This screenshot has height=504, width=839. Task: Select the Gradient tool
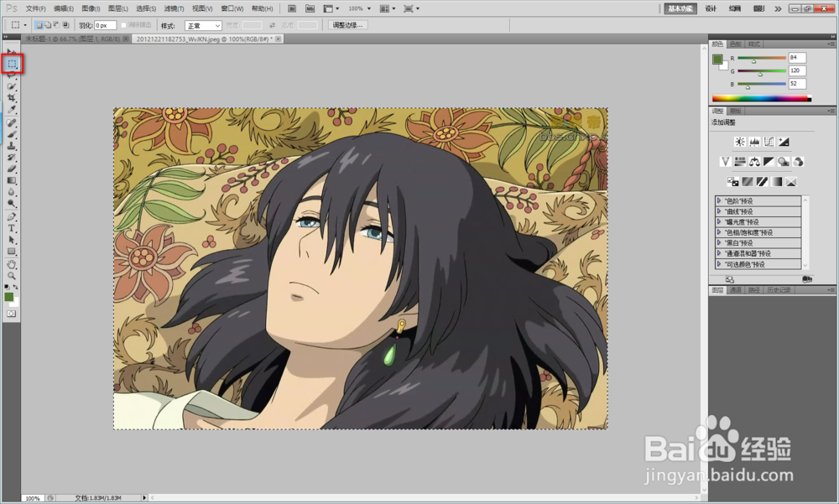click(11, 180)
